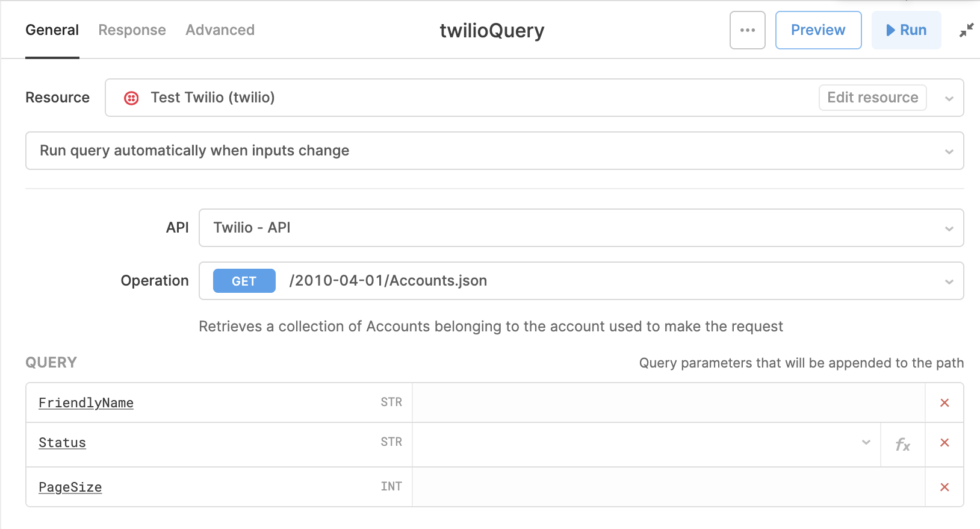
Task: Remove the FriendlyName query parameter
Action: tap(944, 402)
